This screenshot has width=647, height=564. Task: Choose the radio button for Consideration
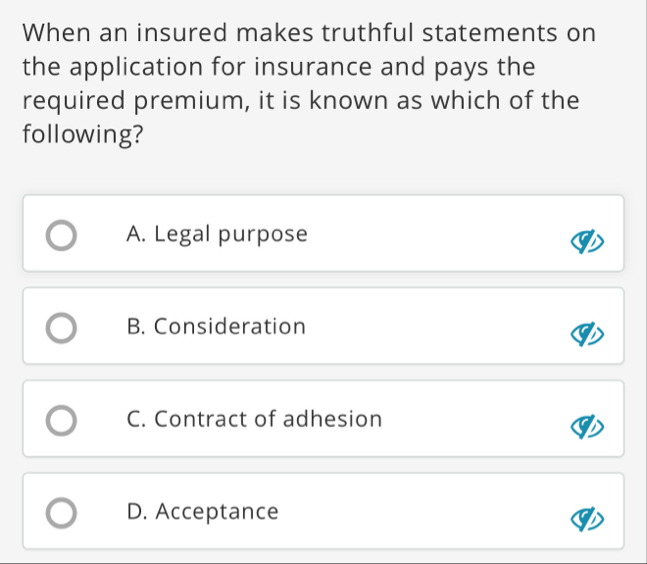coord(61,328)
